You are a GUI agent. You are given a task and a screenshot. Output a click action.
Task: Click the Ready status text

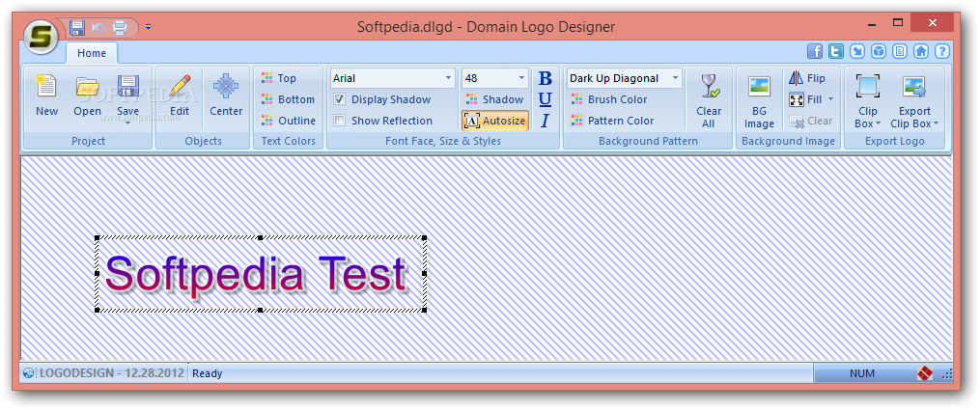click(207, 373)
